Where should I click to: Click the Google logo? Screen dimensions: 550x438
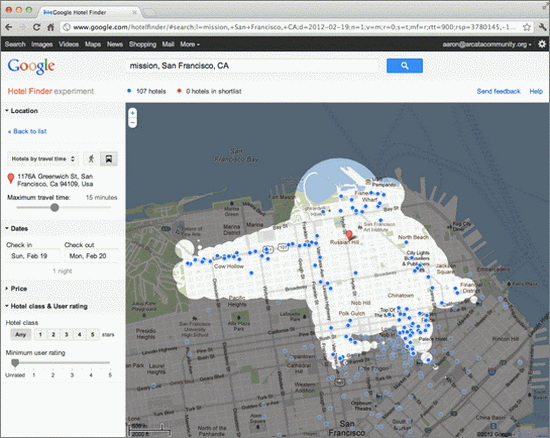(x=31, y=66)
